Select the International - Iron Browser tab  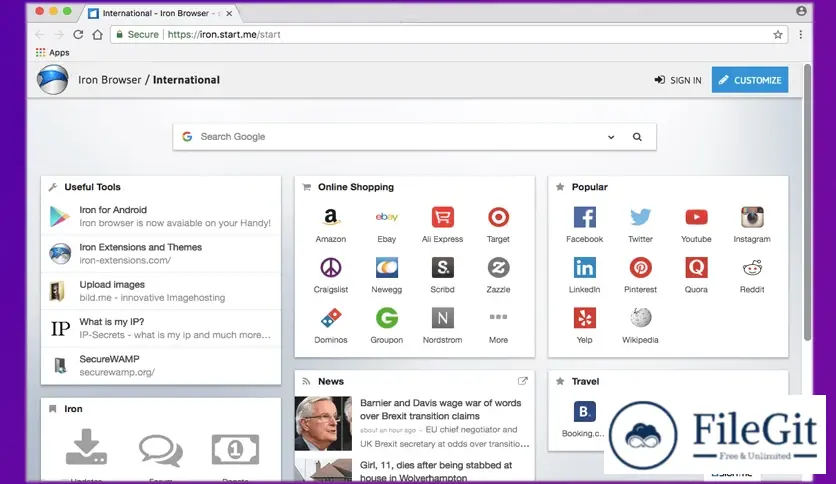(x=158, y=13)
